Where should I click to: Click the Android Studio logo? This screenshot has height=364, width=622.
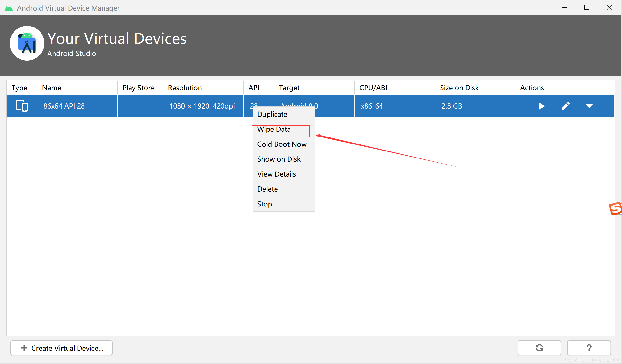[27, 43]
